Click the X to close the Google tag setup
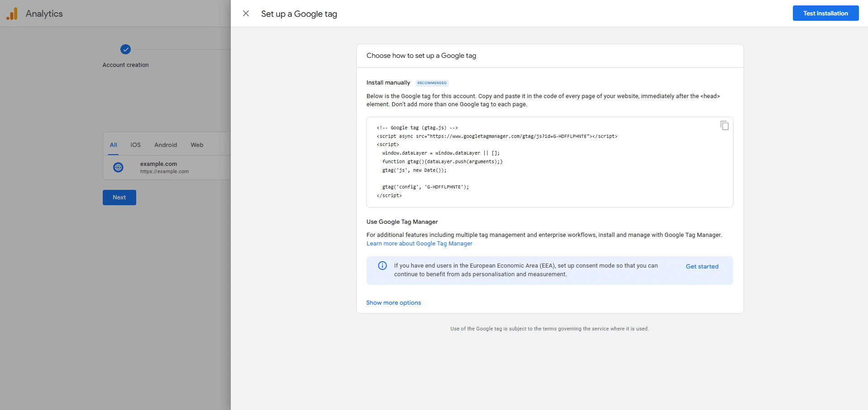The height and width of the screenshot is (410, 868). click(246, 14)
